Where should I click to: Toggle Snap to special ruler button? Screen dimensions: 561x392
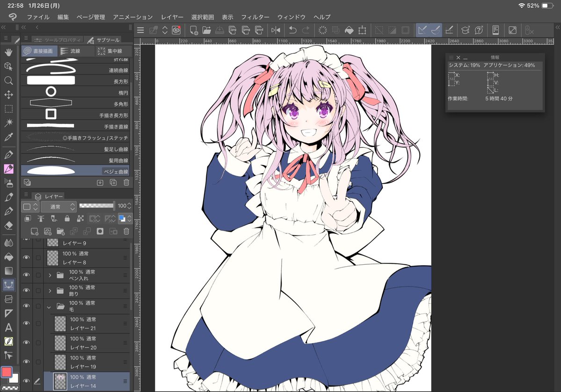436,30
